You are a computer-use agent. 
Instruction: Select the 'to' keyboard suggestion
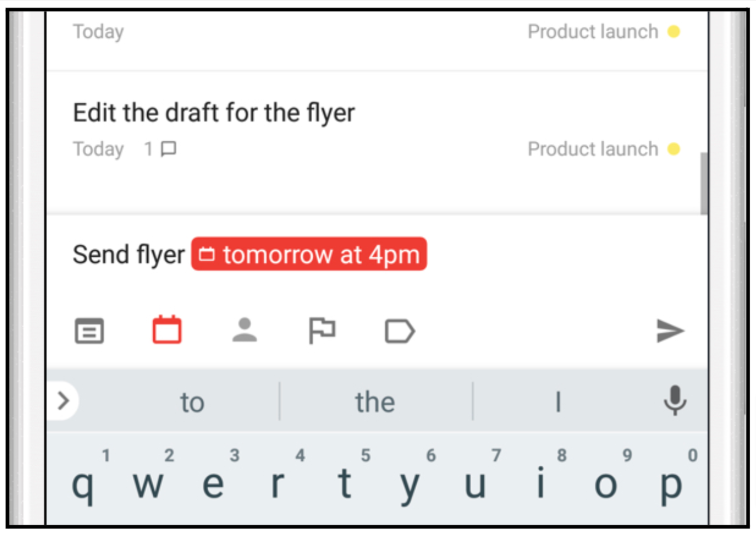point(191,401)
